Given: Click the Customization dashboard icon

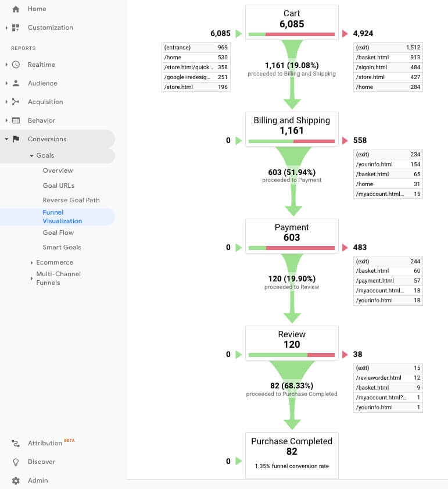Looking at the screenshot, I should [x=16, y=28].
